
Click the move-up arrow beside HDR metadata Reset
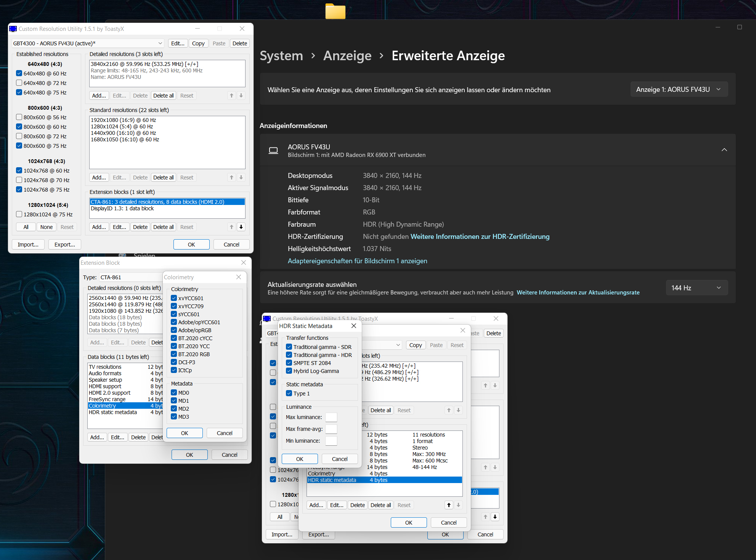(x=449, y=505)
